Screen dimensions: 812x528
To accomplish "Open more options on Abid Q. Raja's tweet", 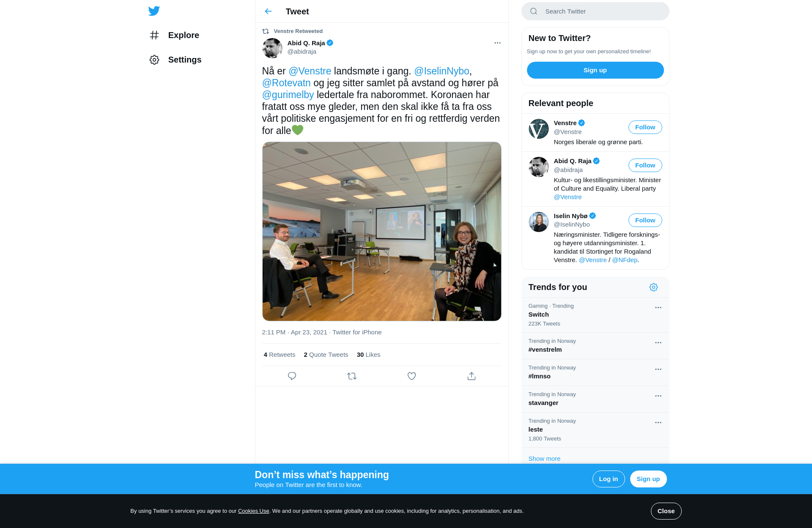I will (497, 43).
